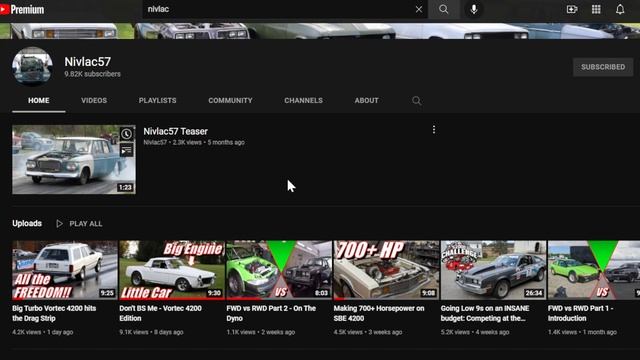Click the YouTube Premium logo

coord(22,9)
